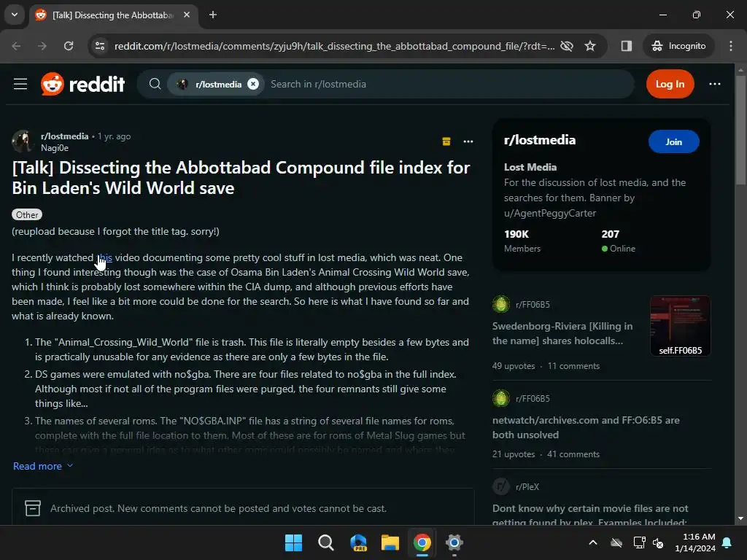Image resolution: width=747 pixels, height=560 pixels.
Task: Open the r/lostmedia community avatar on post
Action: pyautogui.click(x=22, y=141)
